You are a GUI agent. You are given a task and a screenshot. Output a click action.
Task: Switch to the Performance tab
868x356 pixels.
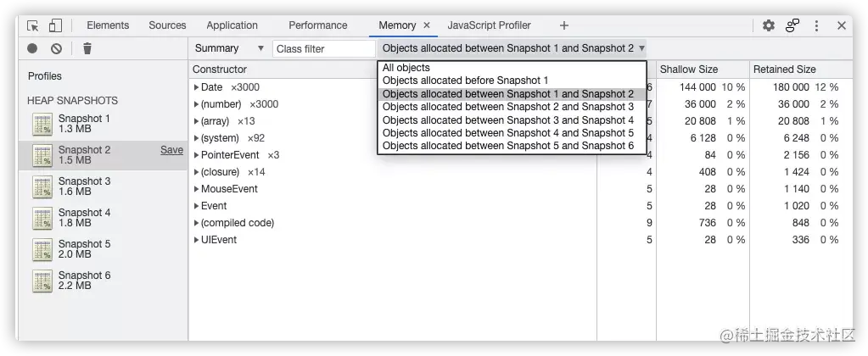(318, 25)
